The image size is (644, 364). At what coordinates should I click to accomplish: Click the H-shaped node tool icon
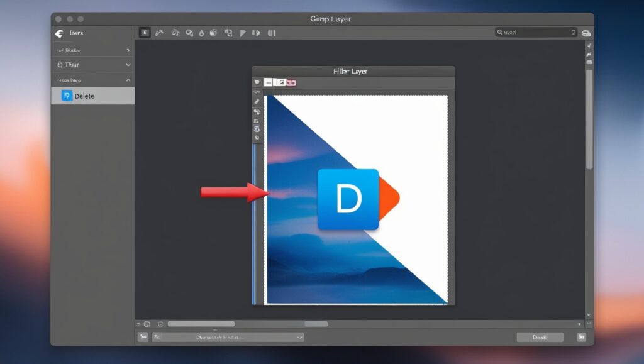tap(228, 33)
